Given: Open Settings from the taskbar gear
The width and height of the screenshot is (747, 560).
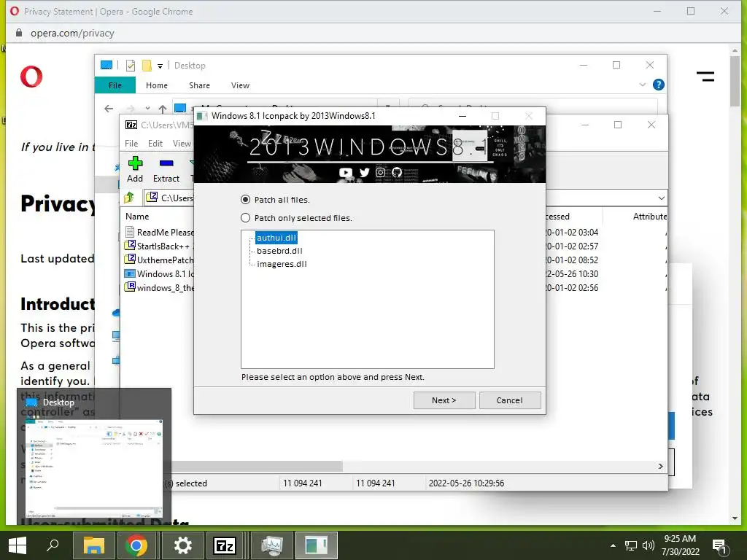Looking at the screenshot, I should click(182, 545).
